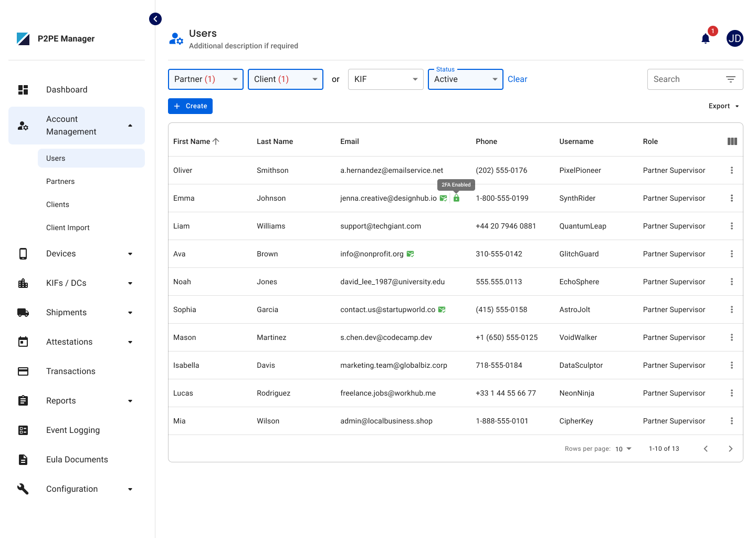Click the Create button
This screenshot has height=538, width=756.
[190, 106]
